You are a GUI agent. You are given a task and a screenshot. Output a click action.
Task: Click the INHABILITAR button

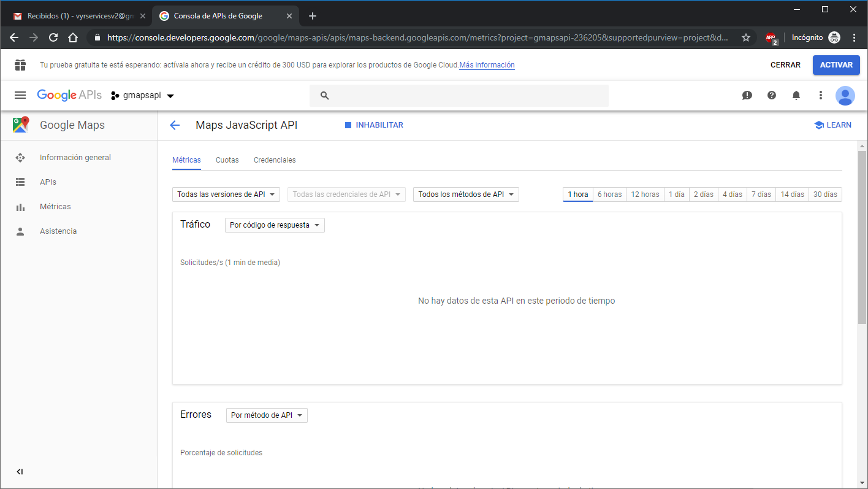(x=374, y=125)
